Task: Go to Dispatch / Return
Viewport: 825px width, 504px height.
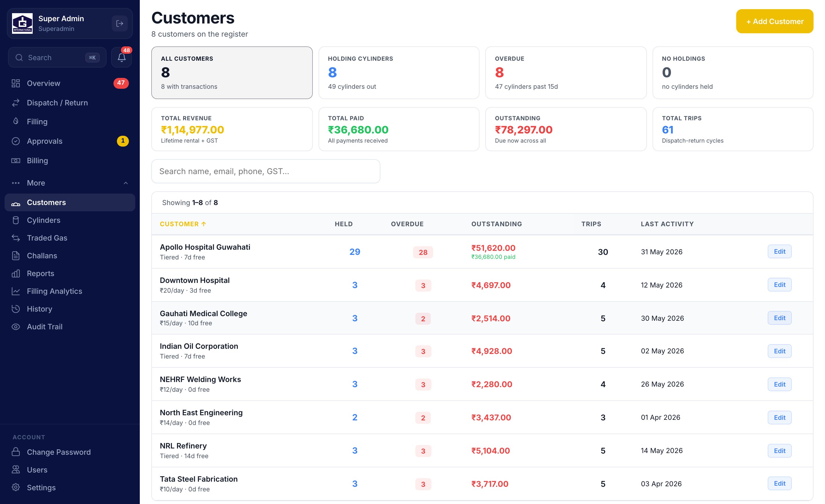Action: coord(70,103)
